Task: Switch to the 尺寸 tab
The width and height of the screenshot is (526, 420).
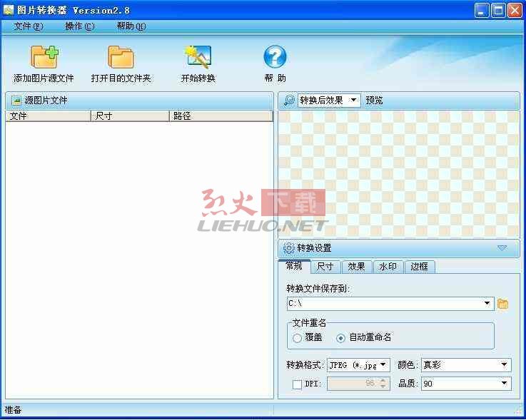Action: (x=325, y=267)
